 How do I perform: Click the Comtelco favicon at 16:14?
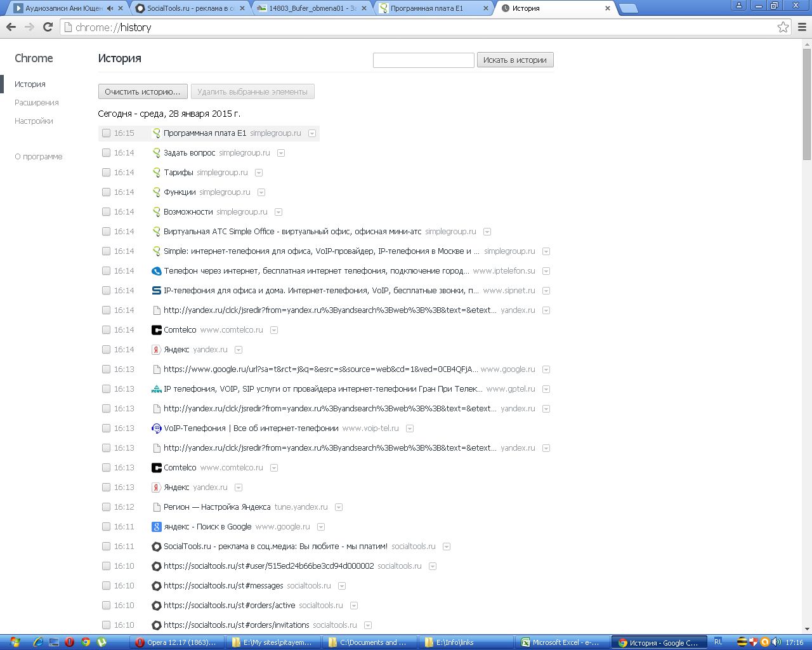pos(157,330)
